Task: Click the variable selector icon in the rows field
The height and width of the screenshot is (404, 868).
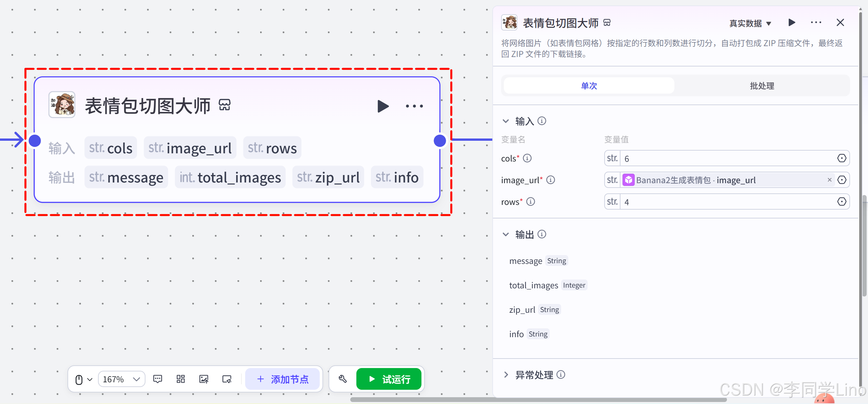Action: tap(842, 202)
